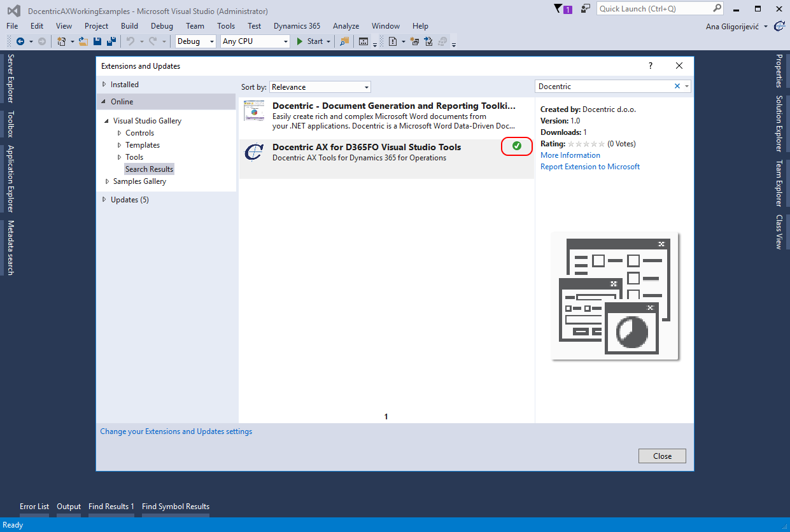Open the Server Explorer side tab
Viewport: 790px width, 532px height.
click(x=10, y=78)
